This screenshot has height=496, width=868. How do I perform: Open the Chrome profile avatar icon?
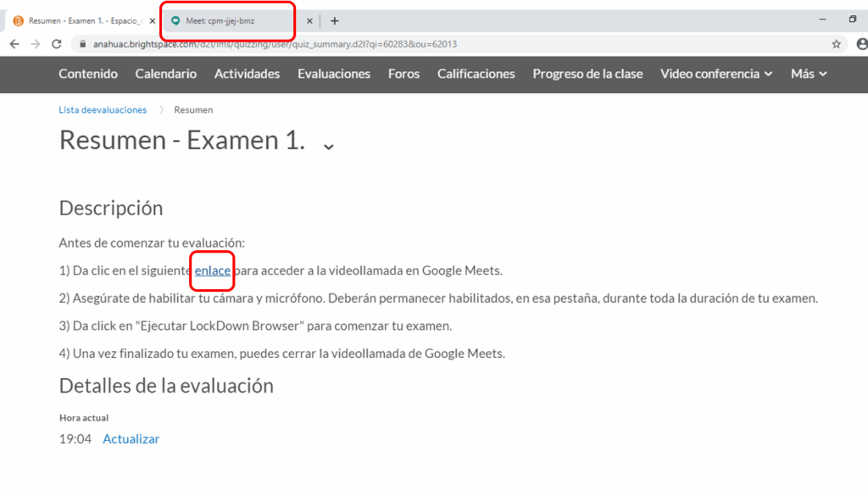pos(861,44)
